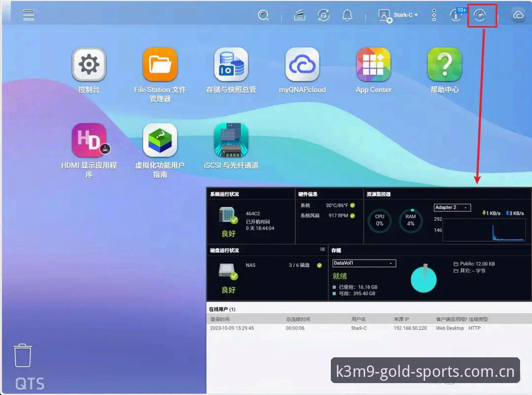532x395 pixels.
Task: Click the CPU 0% usage gauge
Action: point(379,220)
